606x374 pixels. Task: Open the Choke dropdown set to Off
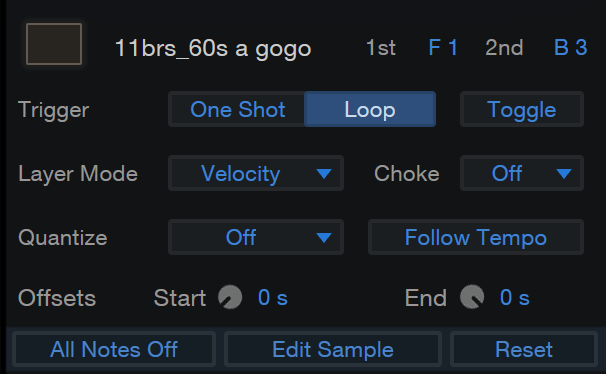[522, 173]
